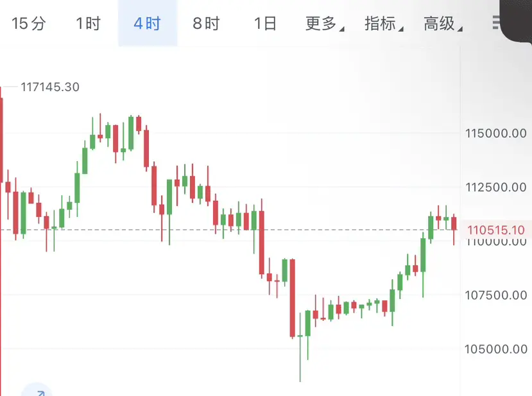Select the 1时 interval tab
The image size is (532, 396).
[x=88, y=24]
